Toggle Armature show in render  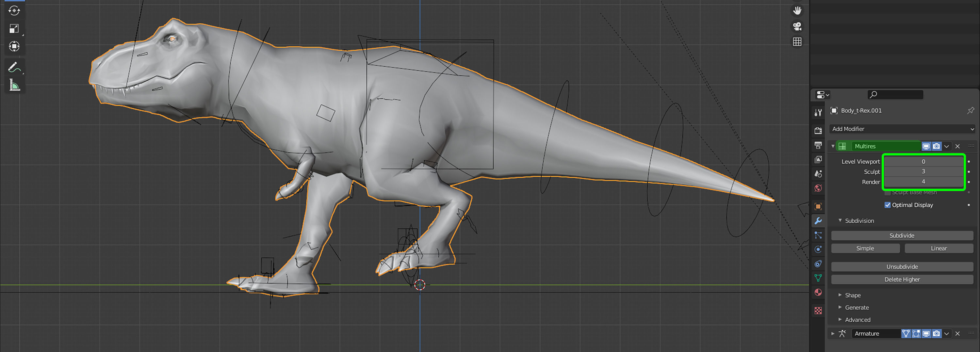(x=937, y=334)
